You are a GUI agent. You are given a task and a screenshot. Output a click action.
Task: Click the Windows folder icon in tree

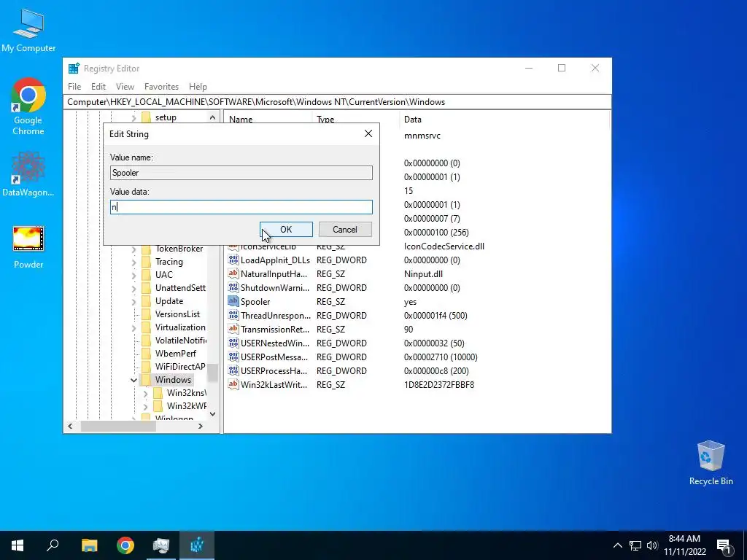click(146, 379)
